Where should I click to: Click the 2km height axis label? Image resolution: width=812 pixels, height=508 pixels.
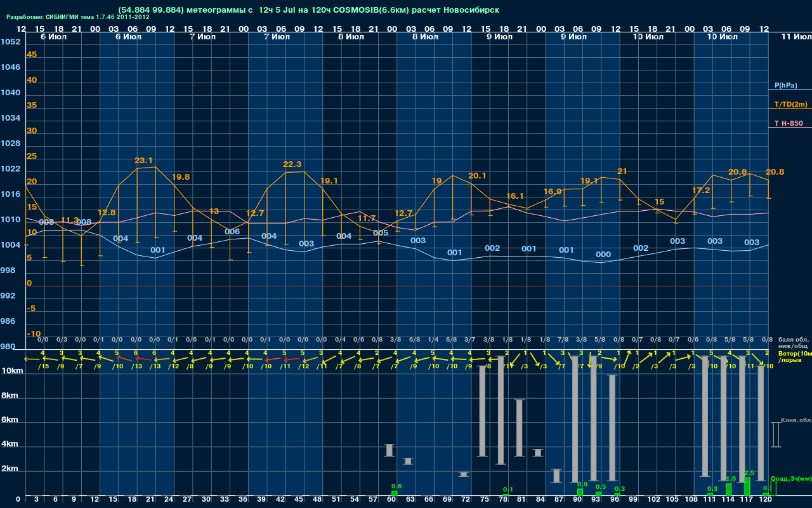8,469
